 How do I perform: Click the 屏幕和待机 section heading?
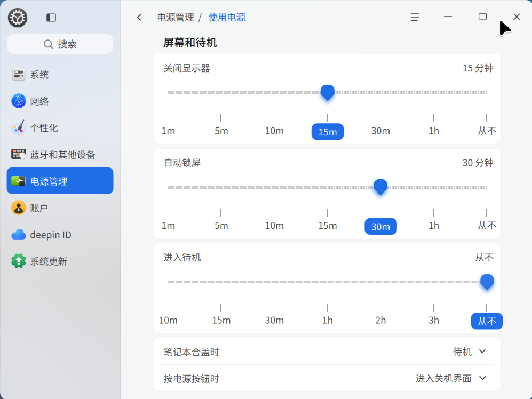[190, 43]
